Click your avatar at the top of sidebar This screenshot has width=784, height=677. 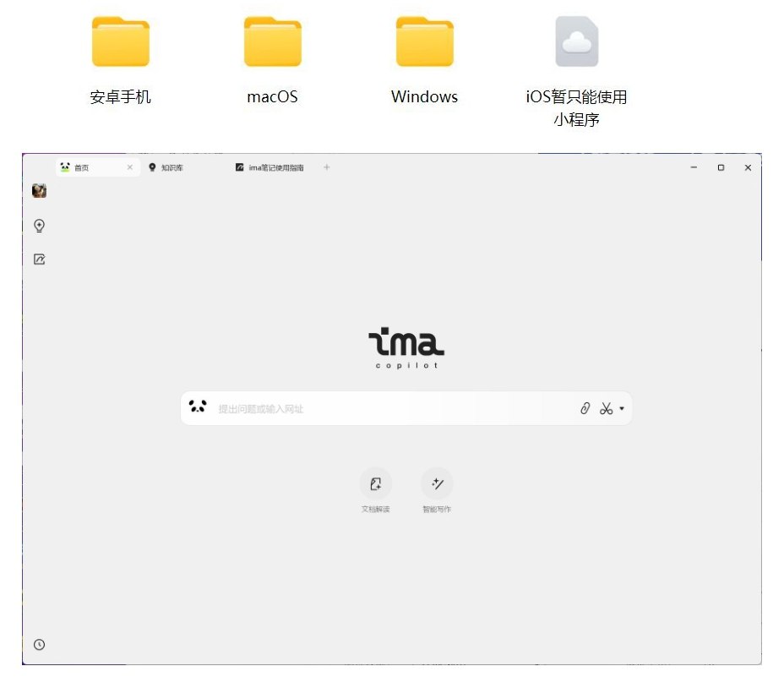39,191
